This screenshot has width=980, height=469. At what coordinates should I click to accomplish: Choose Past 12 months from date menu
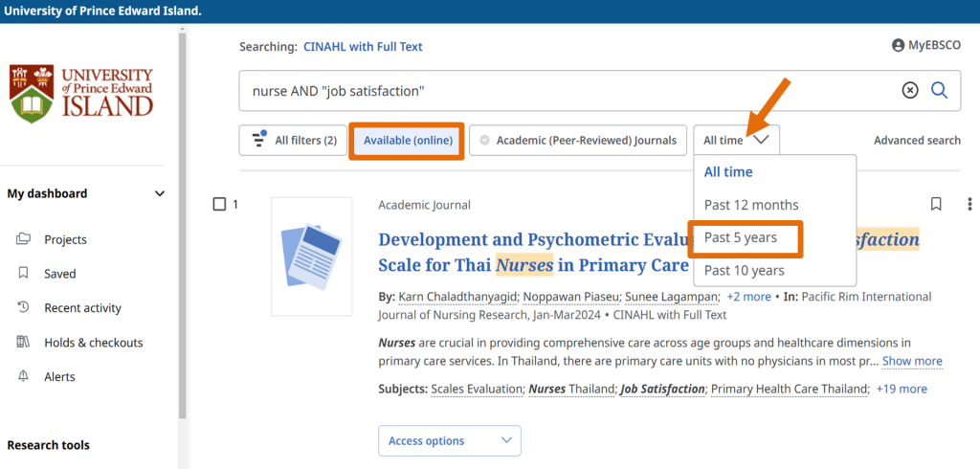coord(751,205)
